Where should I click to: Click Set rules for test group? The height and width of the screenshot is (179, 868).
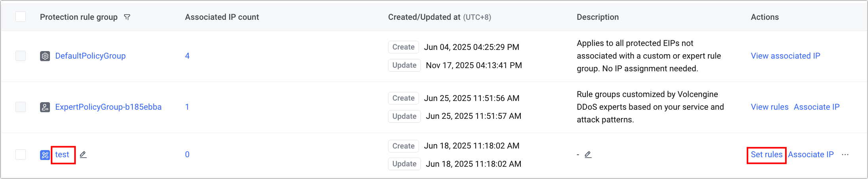767,154
